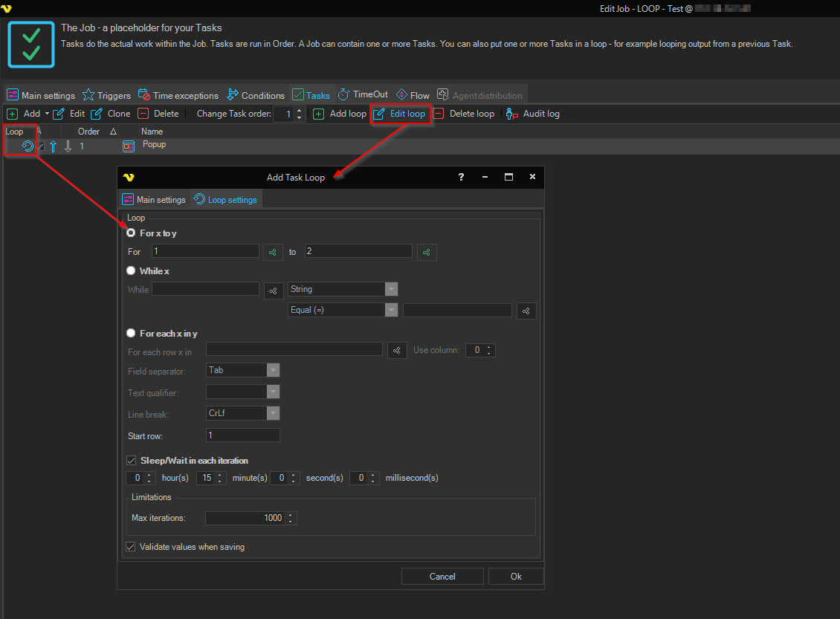Click the loop icon in Popup row
The height and width of the screenshot is (619, 840).
[x=28, y=146]
